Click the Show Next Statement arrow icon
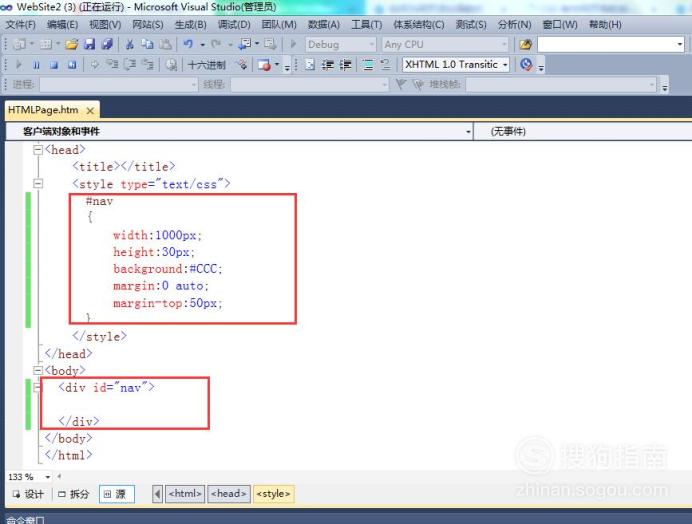Viewport: 692px width, 524px height. tap(94, 65)
